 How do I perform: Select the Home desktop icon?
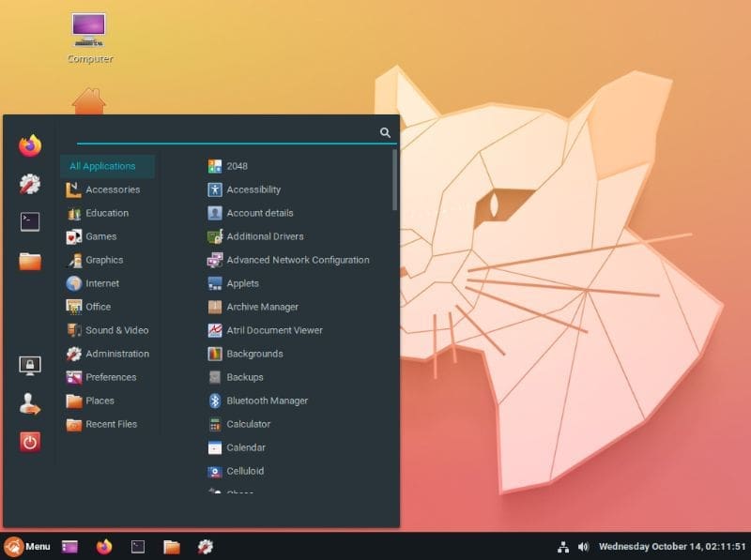point(89,100)
